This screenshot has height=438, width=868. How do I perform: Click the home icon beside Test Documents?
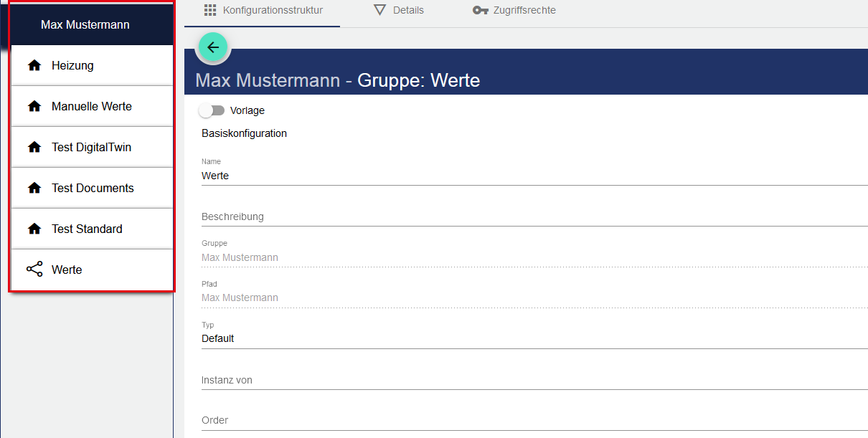pyautogui.click(x=34, y=188)
